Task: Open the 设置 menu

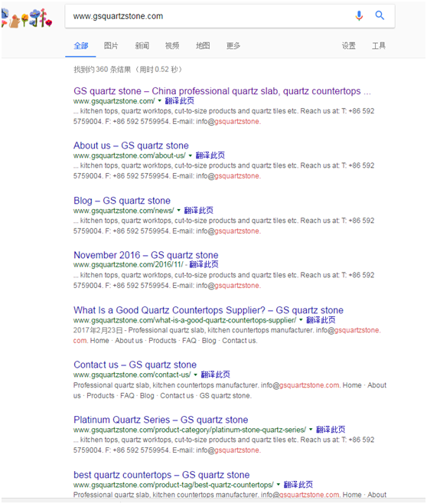Action: pyautogui.click(x=348, y=46)
